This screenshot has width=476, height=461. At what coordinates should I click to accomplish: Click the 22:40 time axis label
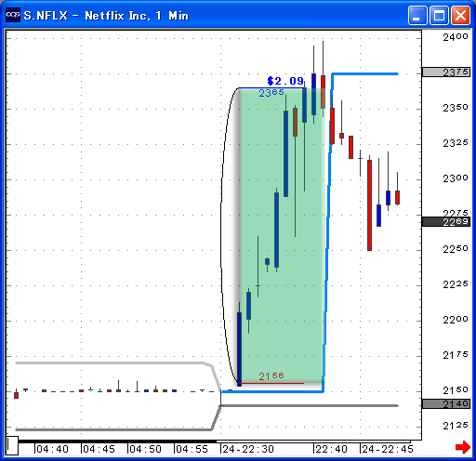click(x=331, y=449)
